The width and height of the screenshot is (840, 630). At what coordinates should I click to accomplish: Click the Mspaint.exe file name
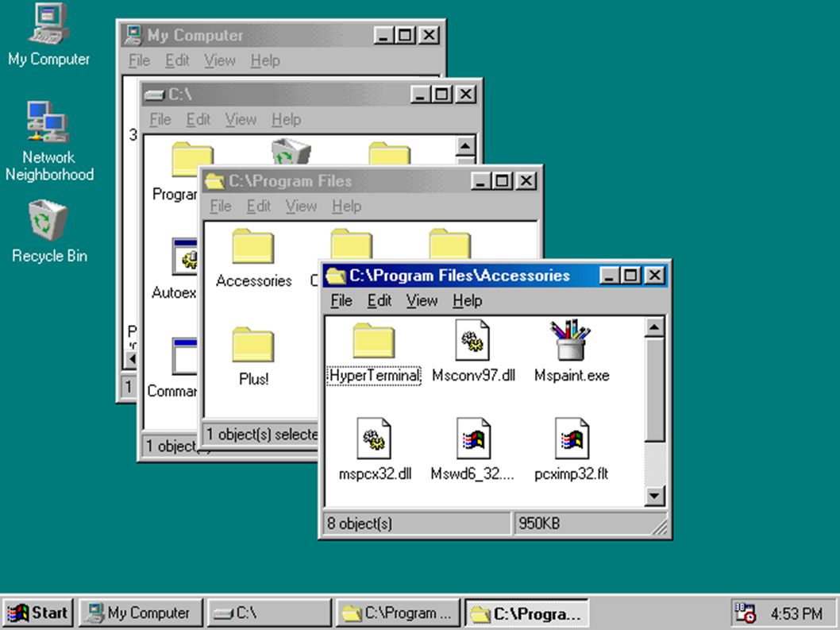coord(572,375)
